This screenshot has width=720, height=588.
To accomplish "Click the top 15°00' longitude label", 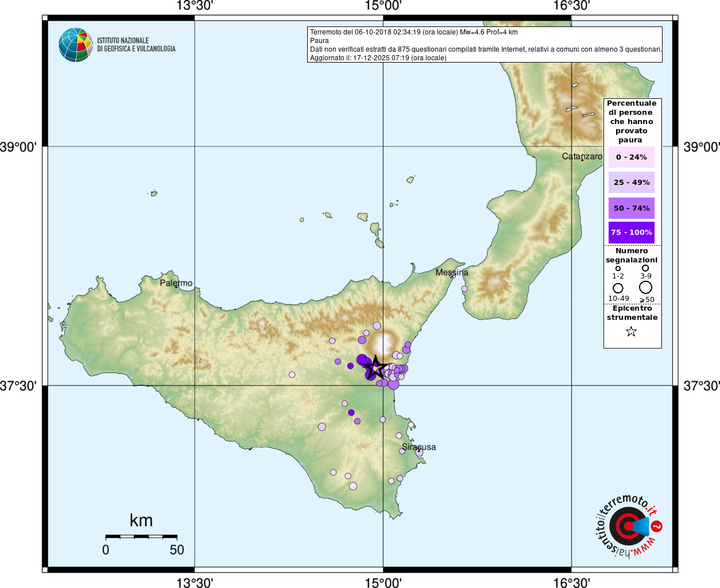I will 383,6.
